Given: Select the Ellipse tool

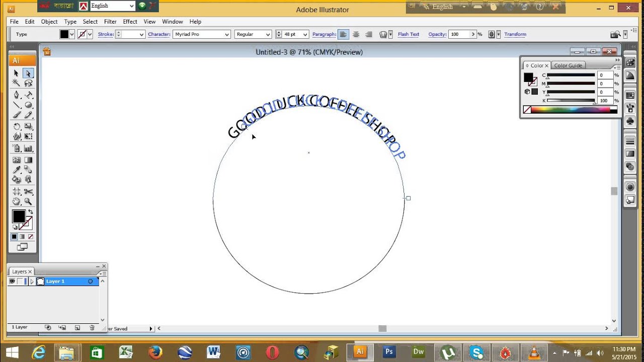Looking at the screenshot, I should [28, 105].
